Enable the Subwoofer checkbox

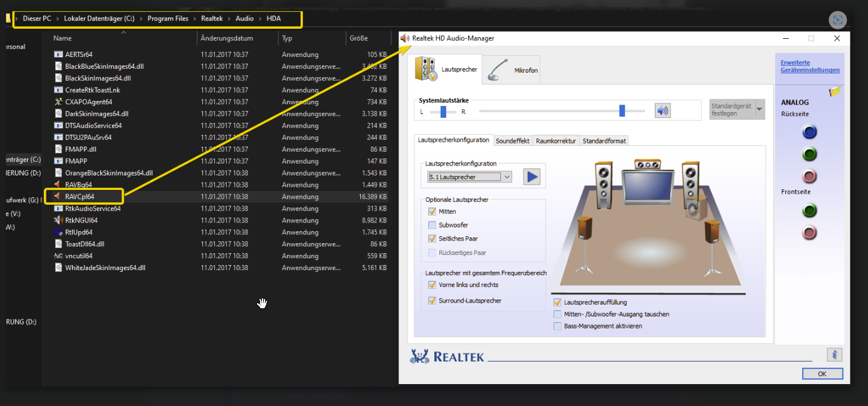click(432, 225)
